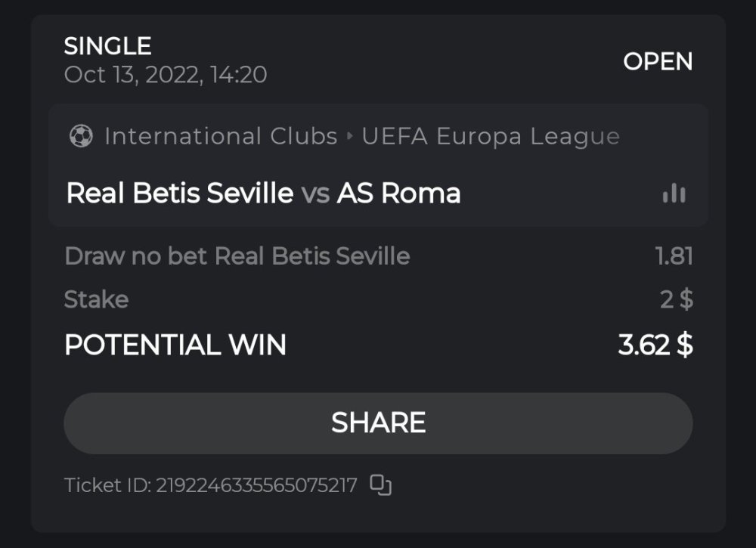756x548 pixels.
Task: Copy the ticket ID with copy icon
Action: pyautogui.click(x=380, y=485)
